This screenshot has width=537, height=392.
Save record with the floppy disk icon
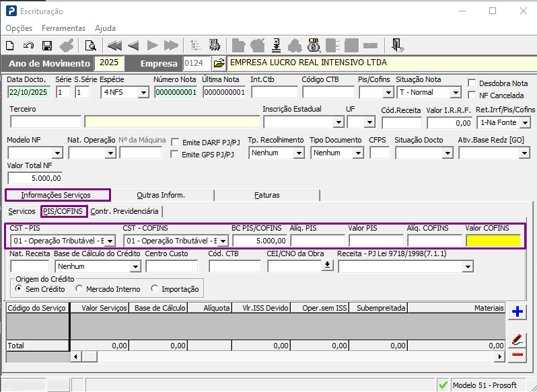click(x=47, y=46)
